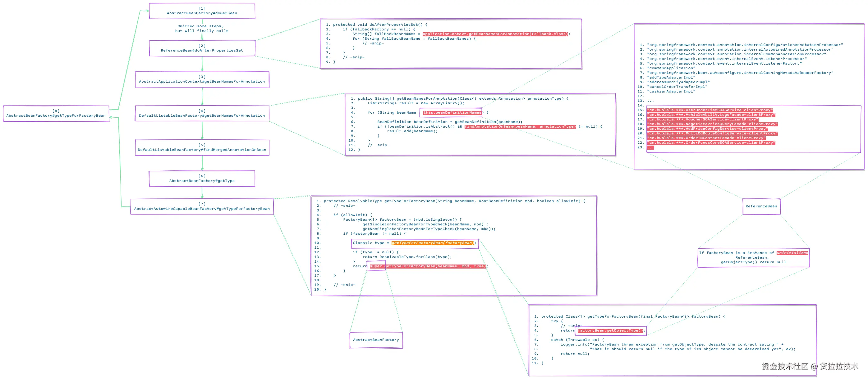
Task: Click the standalone ReferenceBean box
Action: 761,206
